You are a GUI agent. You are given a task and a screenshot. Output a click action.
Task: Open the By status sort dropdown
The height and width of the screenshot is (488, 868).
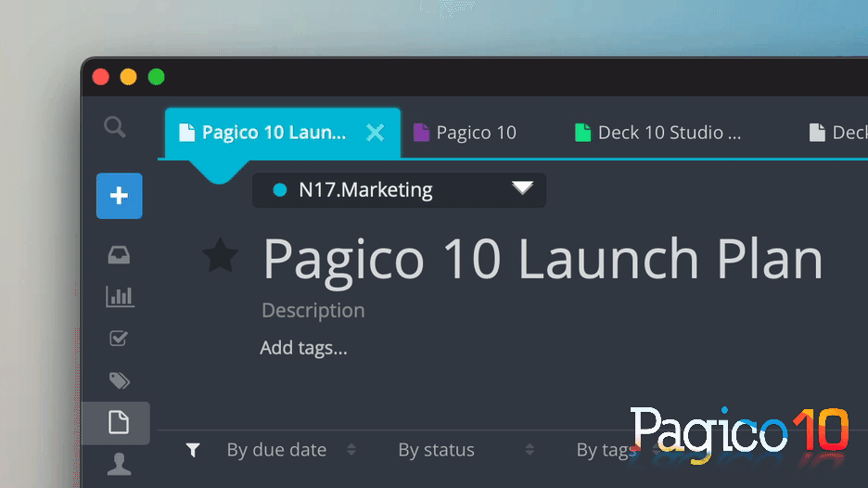(465, 450)
